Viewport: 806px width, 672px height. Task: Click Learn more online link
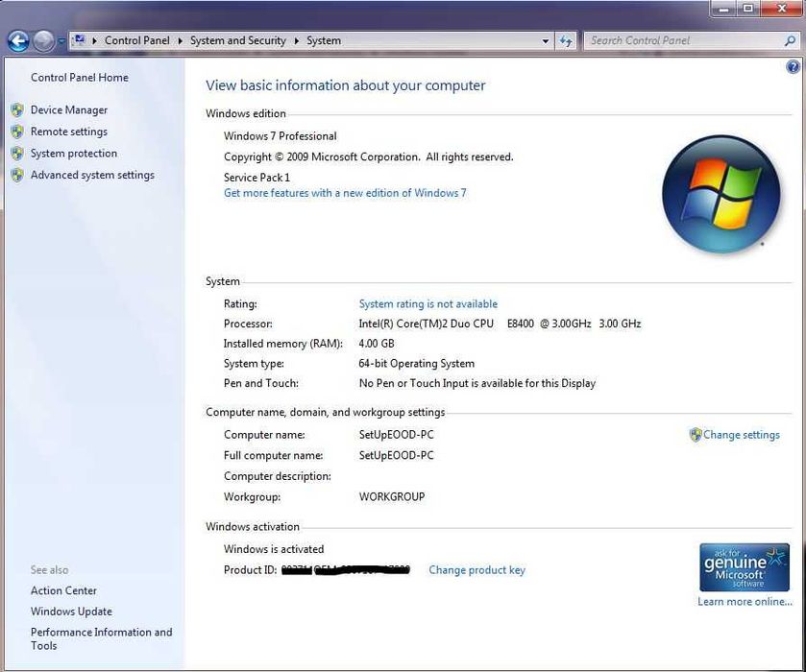pos(745,602)
